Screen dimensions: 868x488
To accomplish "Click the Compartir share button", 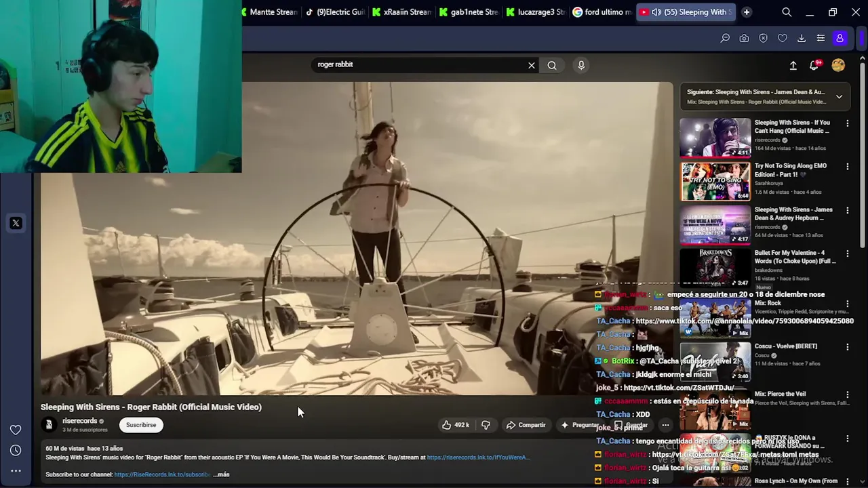I will tap(526, 425).
